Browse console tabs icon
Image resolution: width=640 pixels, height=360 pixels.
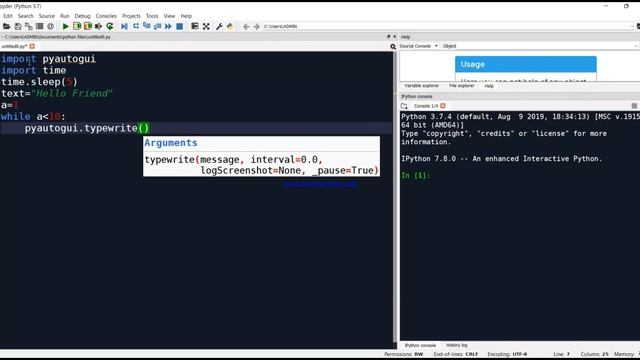404,106
